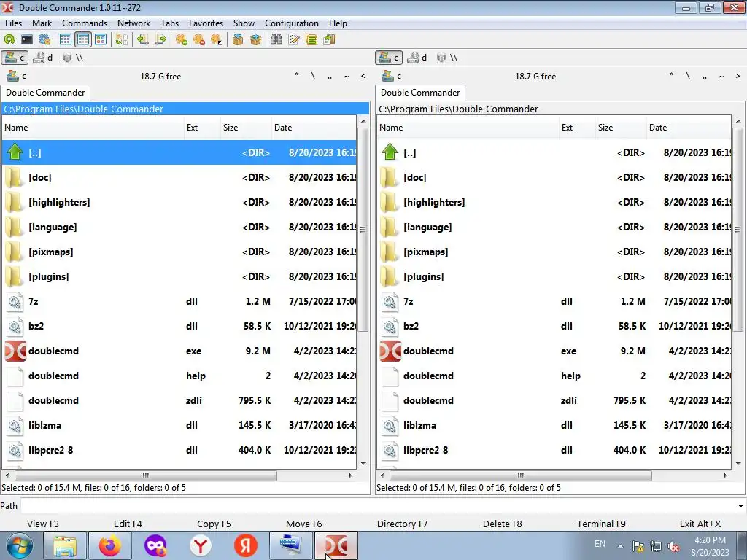Click the right panel parent directory '..' button
The width and height of the screenshot is (747, 560).
pos(705,76)
